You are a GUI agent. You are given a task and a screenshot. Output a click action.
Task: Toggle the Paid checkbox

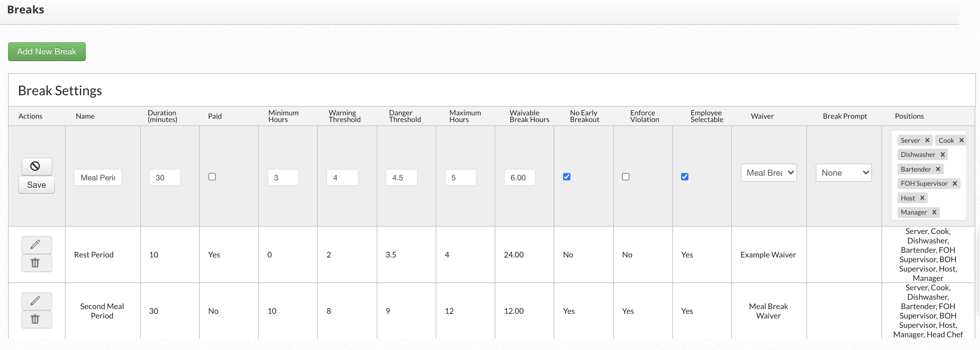pos(212,177)
